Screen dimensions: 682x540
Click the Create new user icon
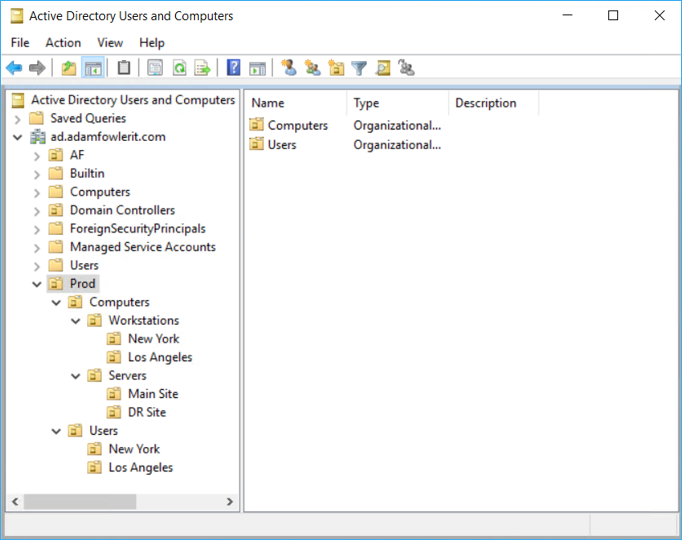[289, 68]
